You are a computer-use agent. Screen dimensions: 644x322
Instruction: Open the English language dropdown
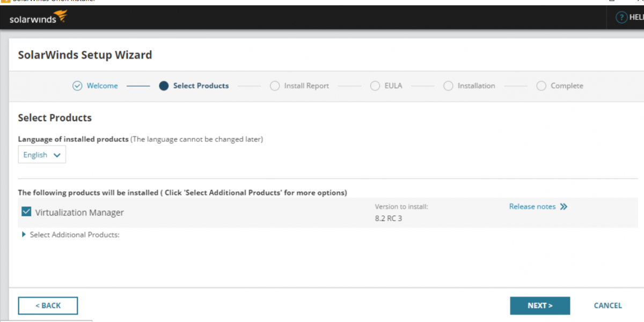[x=42, y=155]
